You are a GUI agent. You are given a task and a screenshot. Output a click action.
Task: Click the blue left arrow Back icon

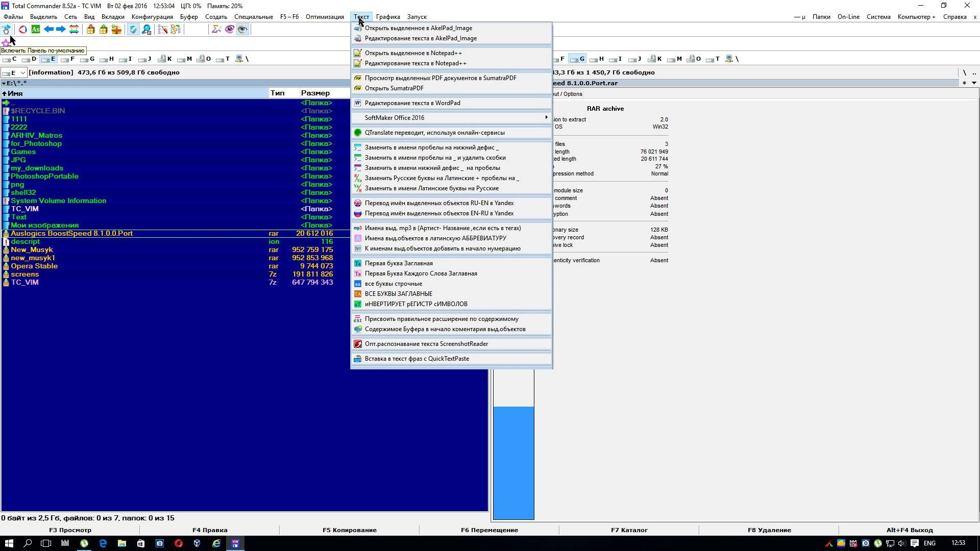point(48,29)
